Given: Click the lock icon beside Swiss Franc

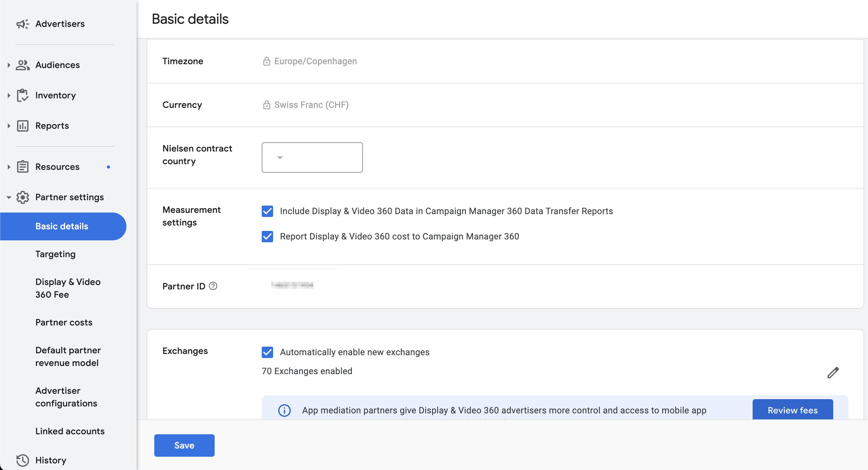Looking at the screenshot, I should (x=266, y=105).
